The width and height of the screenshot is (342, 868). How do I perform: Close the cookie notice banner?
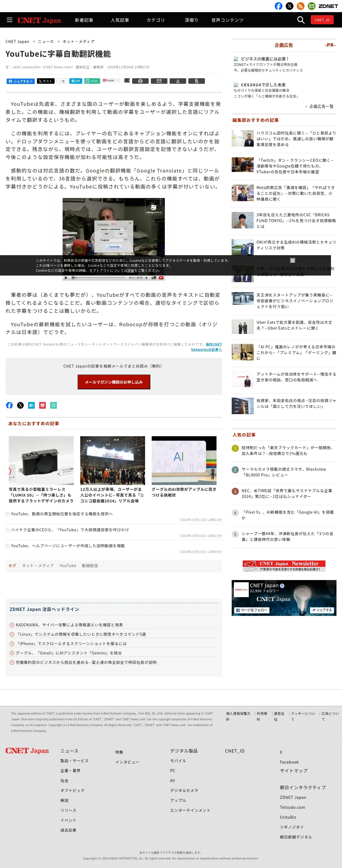(x=292, y=260)
